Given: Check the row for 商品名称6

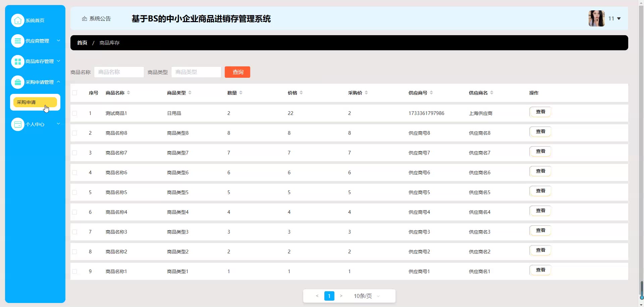Looking at the screenshot, I should point(74,173).
